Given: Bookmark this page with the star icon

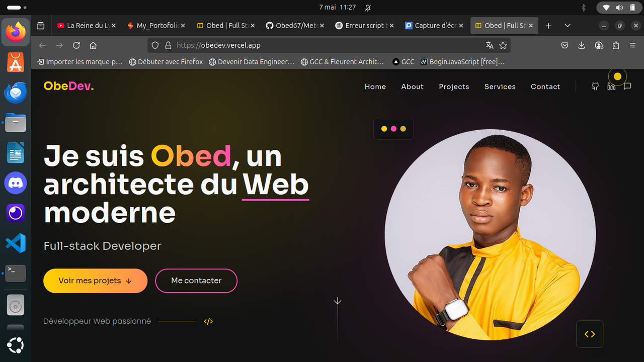Looking at the screenshot, I should click(503, 45).
